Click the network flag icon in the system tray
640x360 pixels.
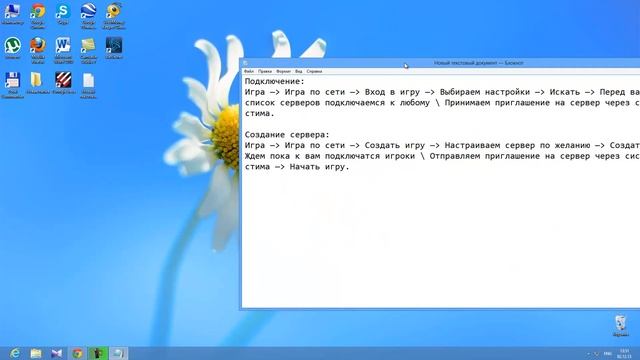click(x=596, y=353)
